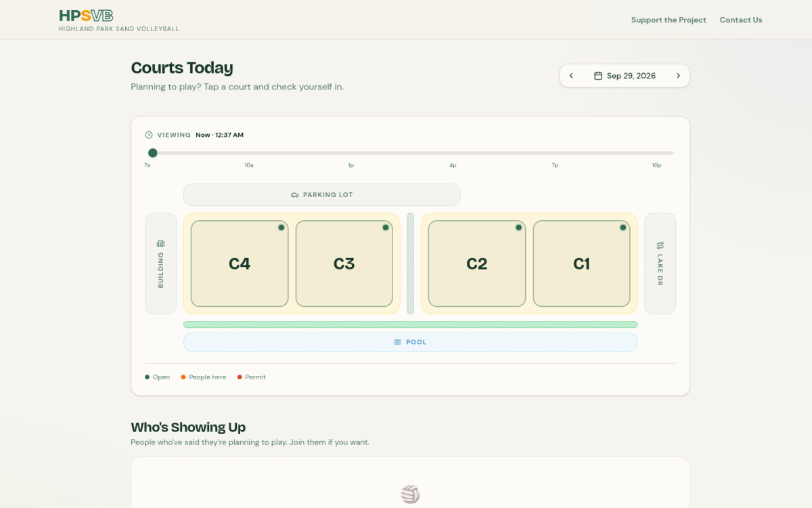Select court C2

[477, 263]
